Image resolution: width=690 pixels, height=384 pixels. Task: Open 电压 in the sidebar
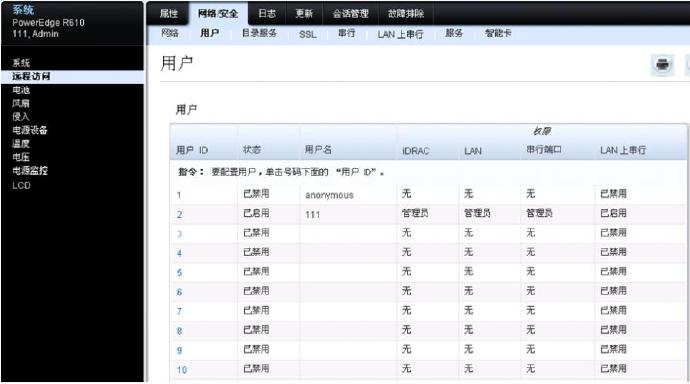[x=21, y=157]
